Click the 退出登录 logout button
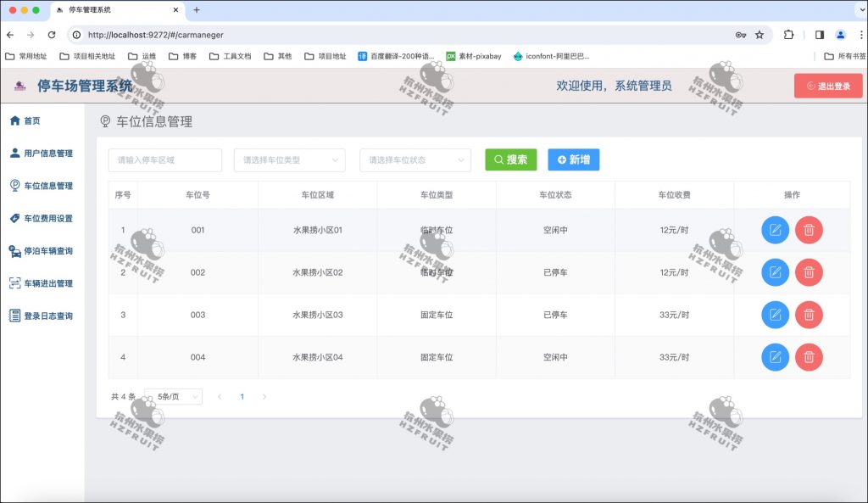Viewport: 868px width, 503px height. coord(828,85)
